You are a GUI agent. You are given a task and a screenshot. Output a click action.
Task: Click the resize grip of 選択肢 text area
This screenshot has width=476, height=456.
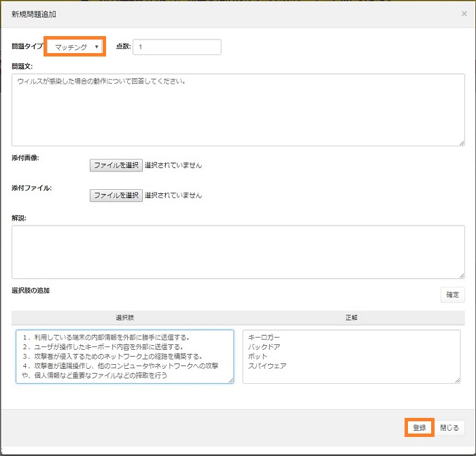coord(231,380)
